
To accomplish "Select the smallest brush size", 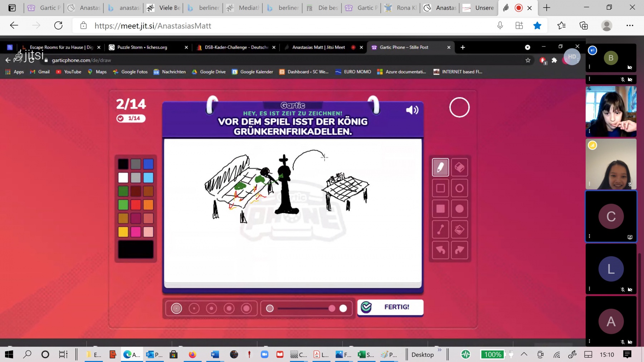I will tap(176, 308).
